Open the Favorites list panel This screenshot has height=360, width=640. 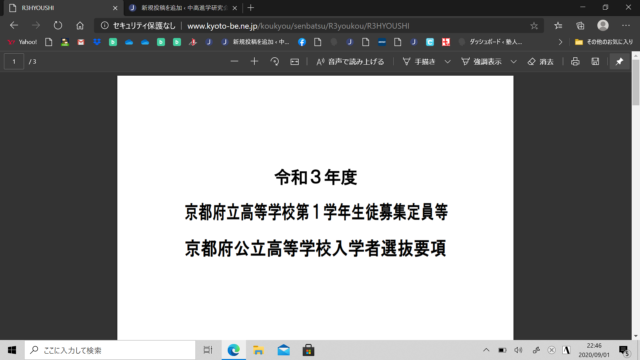[558, 26]
